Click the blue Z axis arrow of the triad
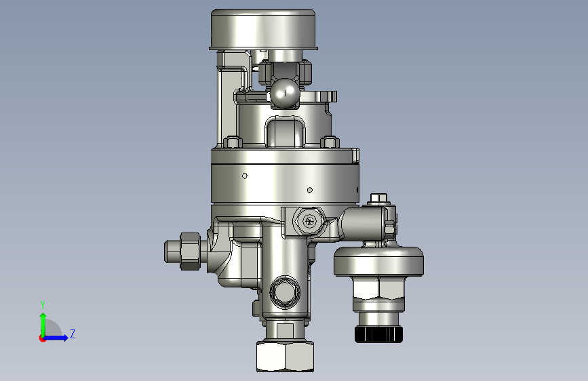 pyautogui.click(x=56, y=338)
